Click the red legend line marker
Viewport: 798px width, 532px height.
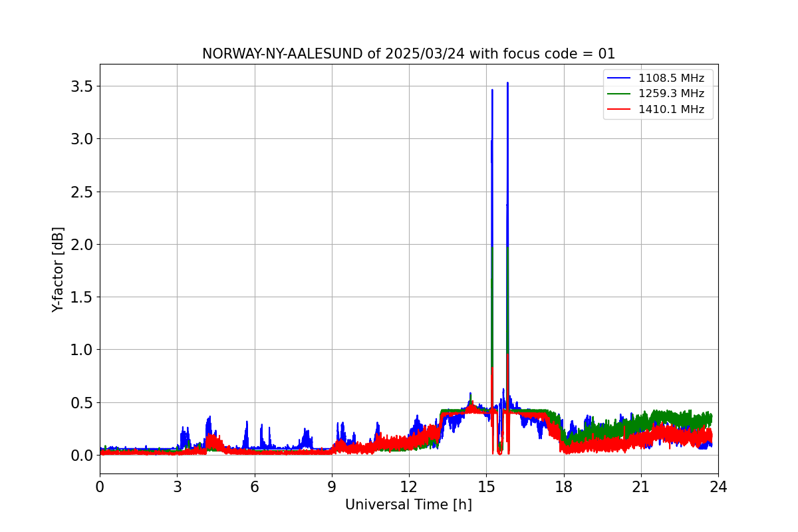point(620,110)
